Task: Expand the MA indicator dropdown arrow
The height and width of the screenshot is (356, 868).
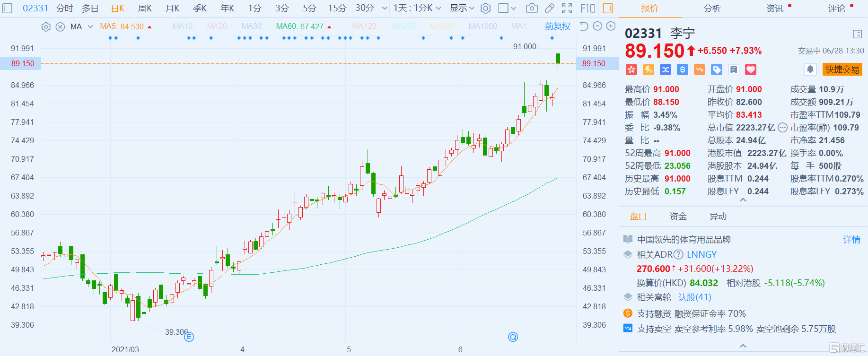Action: (90, 26)
